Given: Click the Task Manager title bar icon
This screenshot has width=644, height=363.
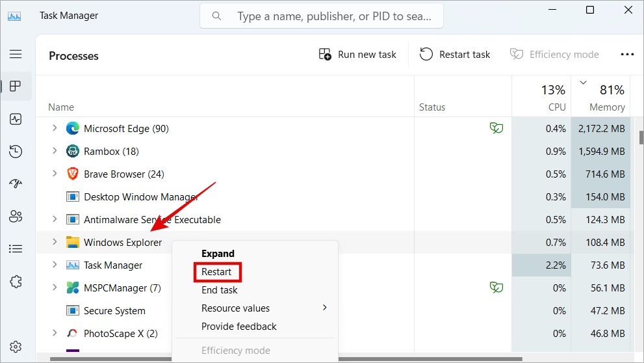Looking at the screenshot, I should [x=14, y=16].
